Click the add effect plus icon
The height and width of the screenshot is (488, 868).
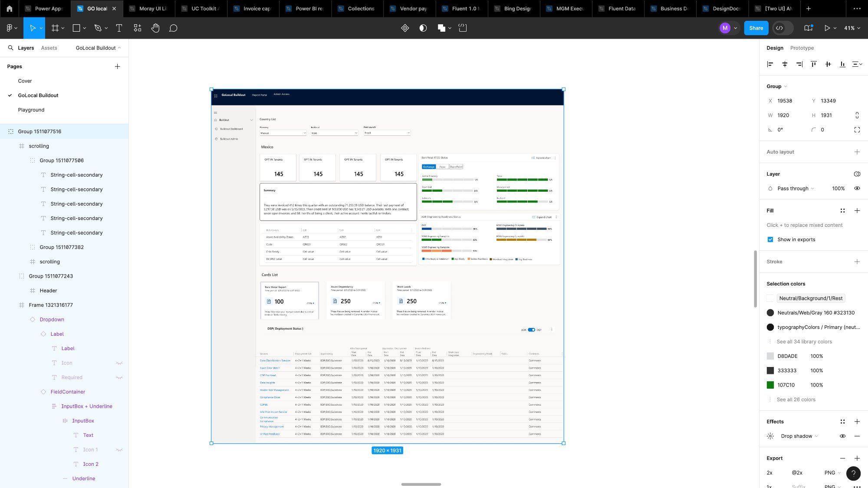(857, 422)
